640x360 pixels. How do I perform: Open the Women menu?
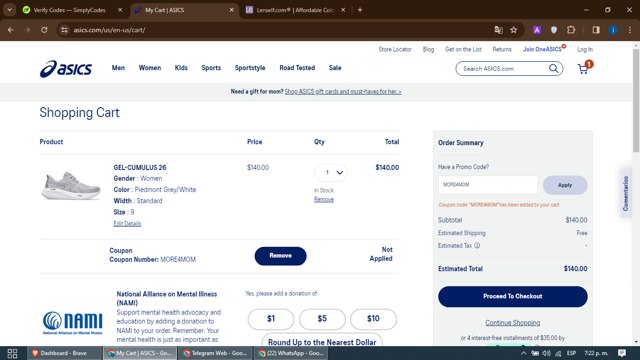point(150,68)
